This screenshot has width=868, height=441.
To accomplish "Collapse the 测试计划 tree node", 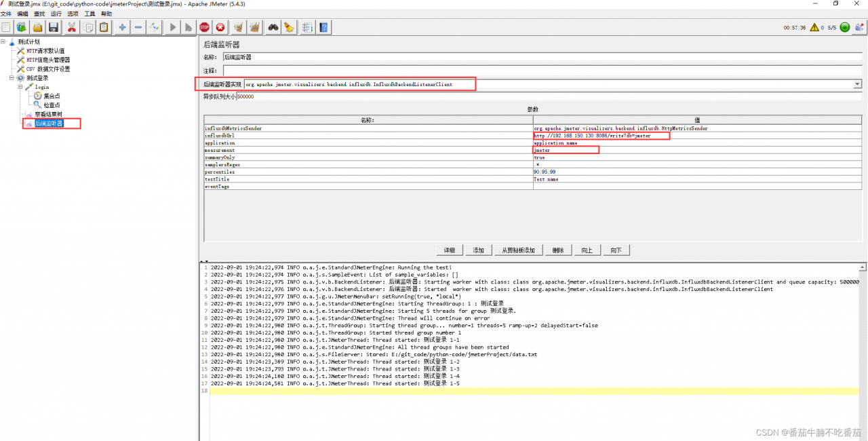I will [x=3, y=42].
